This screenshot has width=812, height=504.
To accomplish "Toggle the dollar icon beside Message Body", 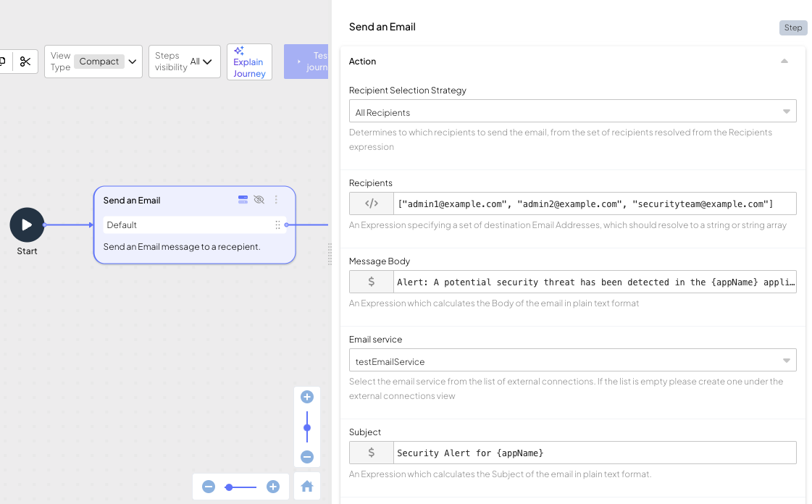I will [371, 282].
